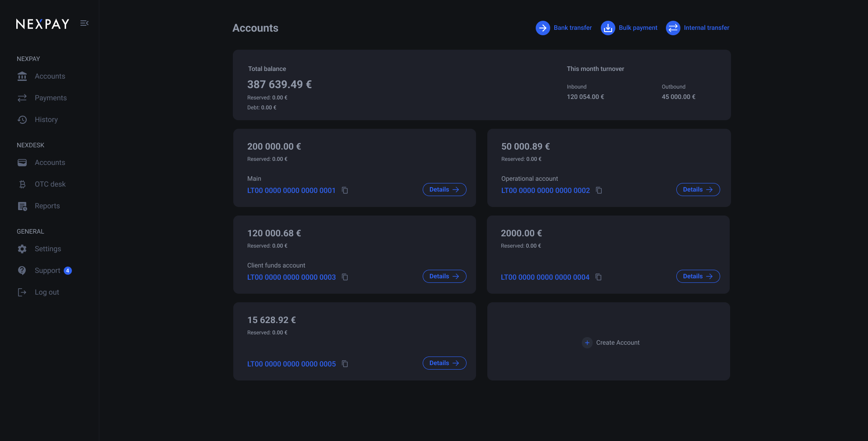
Task: Click the Client funds account label
Action: coord(276,265)
